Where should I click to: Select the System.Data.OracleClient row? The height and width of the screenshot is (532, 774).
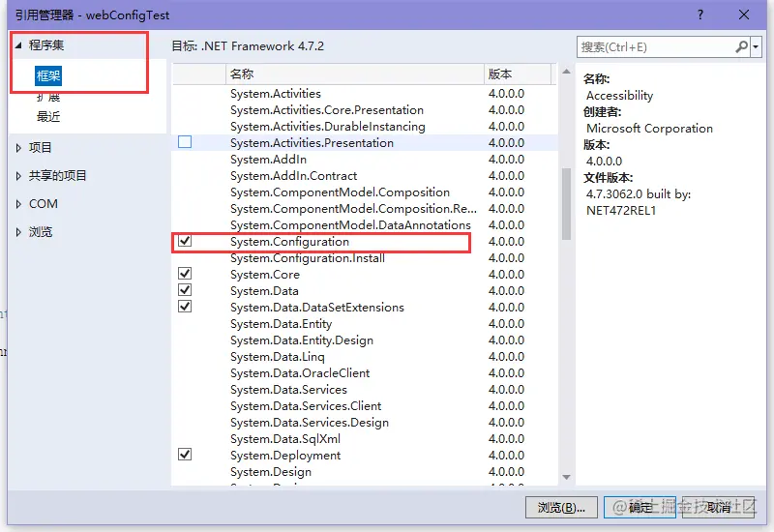(365, 373)
